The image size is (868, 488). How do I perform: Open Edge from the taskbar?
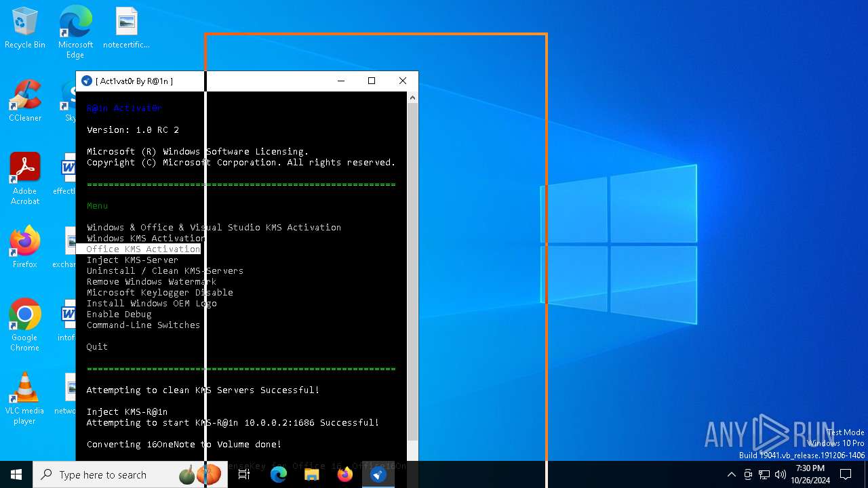pos(279,474)
